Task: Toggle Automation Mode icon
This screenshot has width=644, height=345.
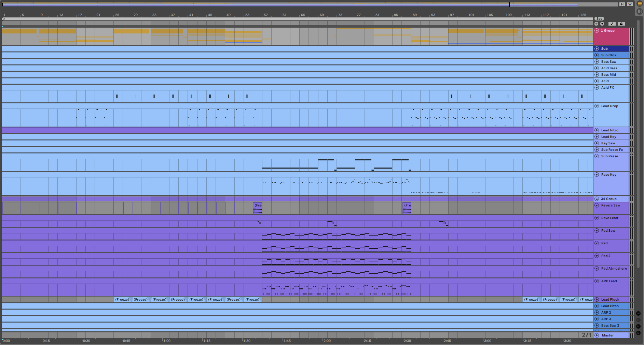Action: [x=612, y=24]
